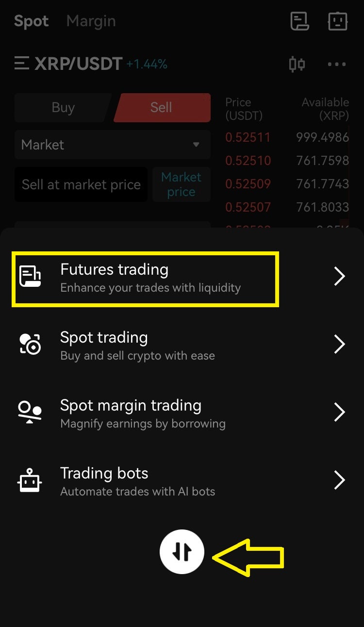Select the Spot tab

[x=31, y=21]
